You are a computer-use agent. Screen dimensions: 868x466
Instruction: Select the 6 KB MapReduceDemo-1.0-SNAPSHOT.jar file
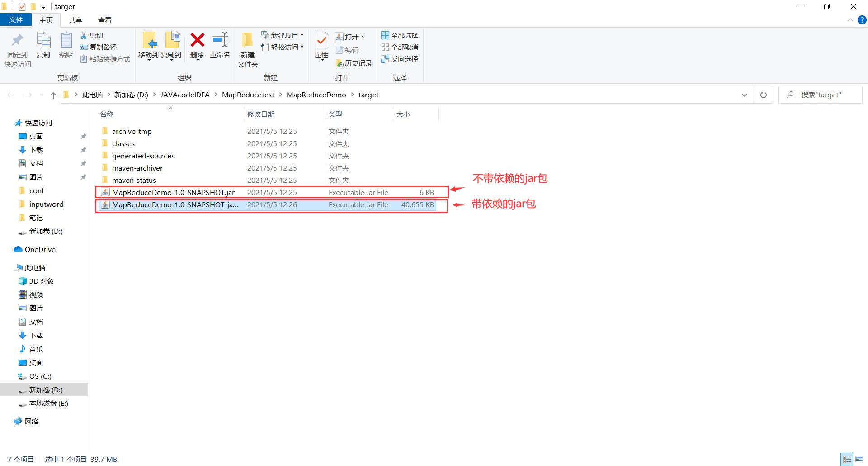[x=267, y=192]
